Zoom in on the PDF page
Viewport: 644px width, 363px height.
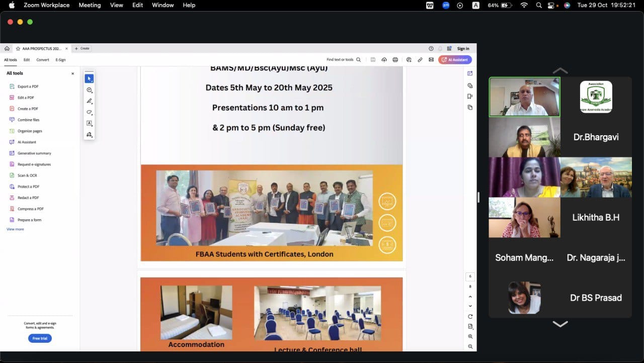470,336
